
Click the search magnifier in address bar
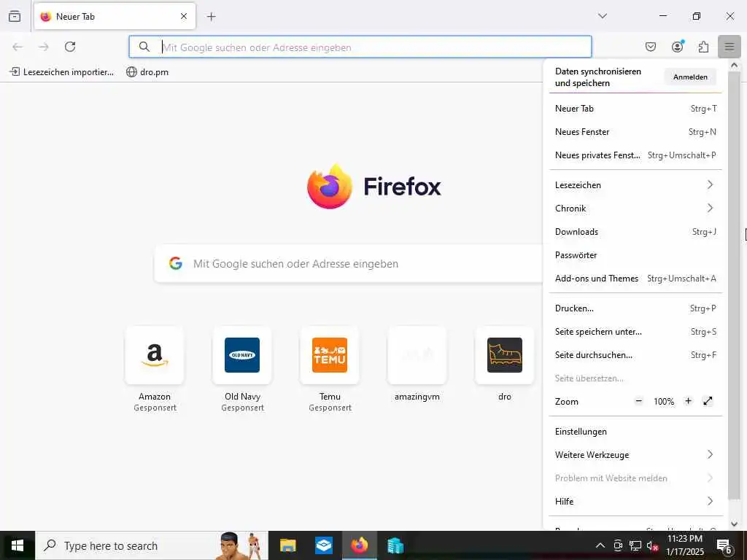click(x=144, y=47)
